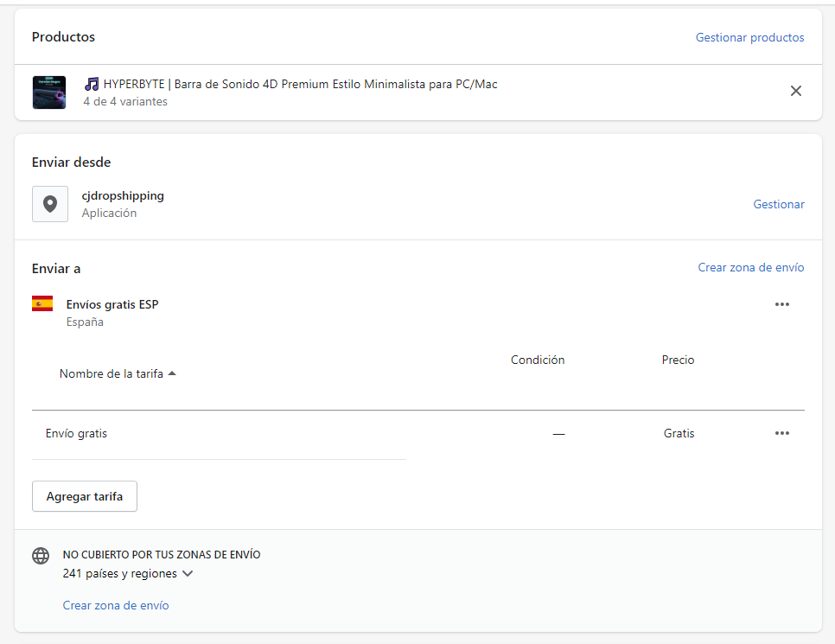The image size is (835, 644).
Task: Click the globe icon for uncovered zones
Action: (x=41, y=556)
